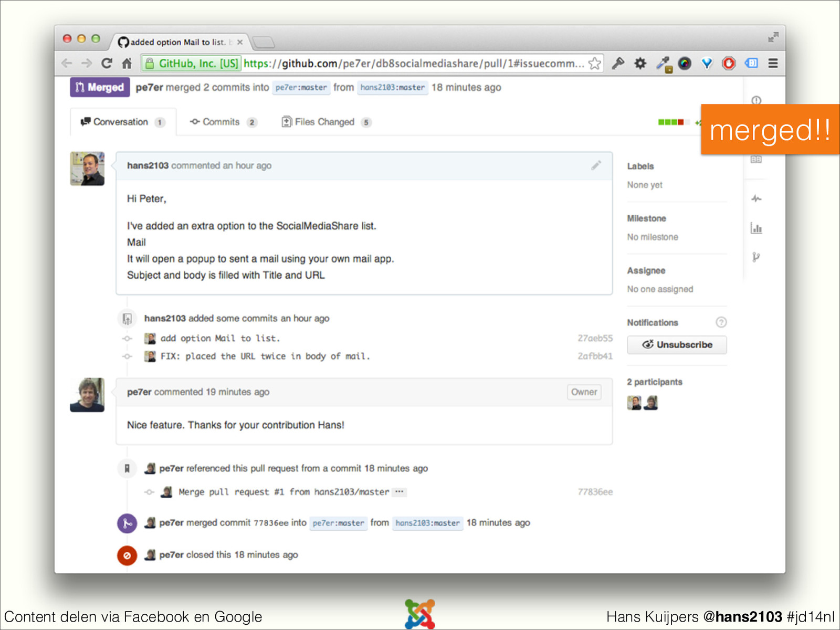Image resolution: width=840 pixels, height=630 pixels.
Task: Reload the GitHub page
Action: tap(107, 64)
